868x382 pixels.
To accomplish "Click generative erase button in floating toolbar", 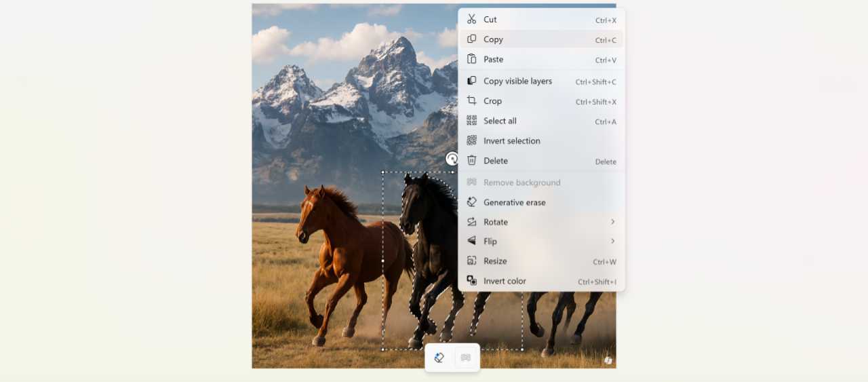I will coord(439,358).
